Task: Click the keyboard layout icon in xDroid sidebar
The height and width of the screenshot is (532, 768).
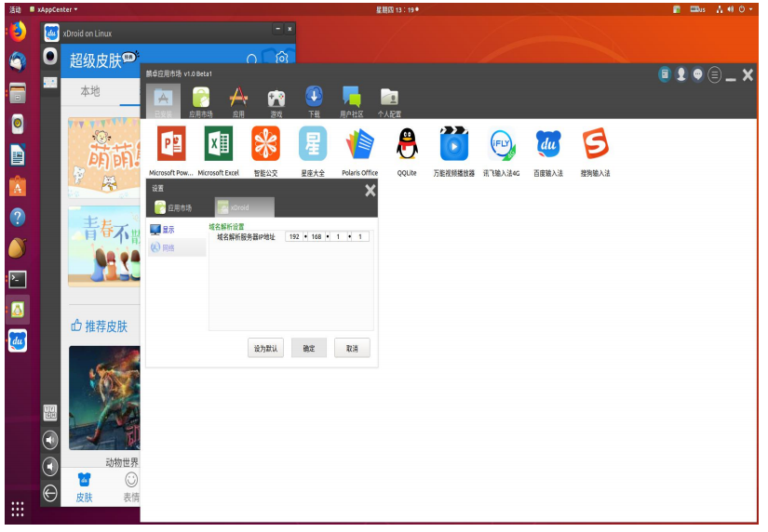Action: (x=50, y=82)
